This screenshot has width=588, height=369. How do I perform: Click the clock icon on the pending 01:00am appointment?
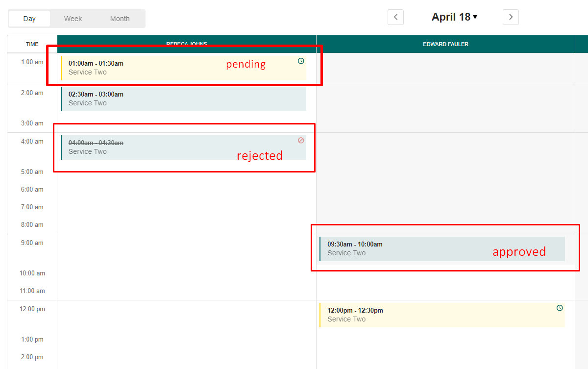pos(301,61)
